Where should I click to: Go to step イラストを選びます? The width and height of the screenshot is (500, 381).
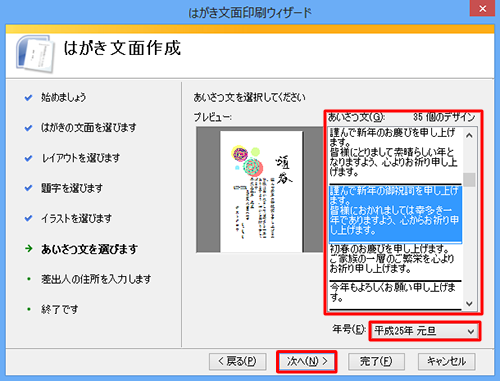76,219
